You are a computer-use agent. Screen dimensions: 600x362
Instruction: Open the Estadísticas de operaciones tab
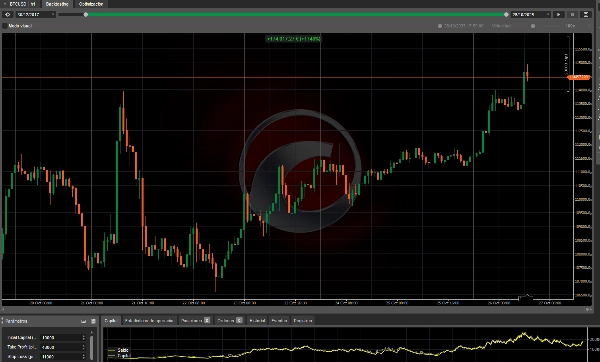click(149, 320)
